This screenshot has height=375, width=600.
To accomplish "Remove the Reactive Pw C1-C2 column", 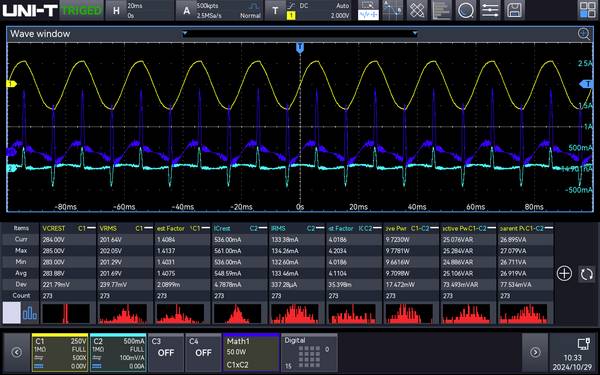I will (492, 228).
